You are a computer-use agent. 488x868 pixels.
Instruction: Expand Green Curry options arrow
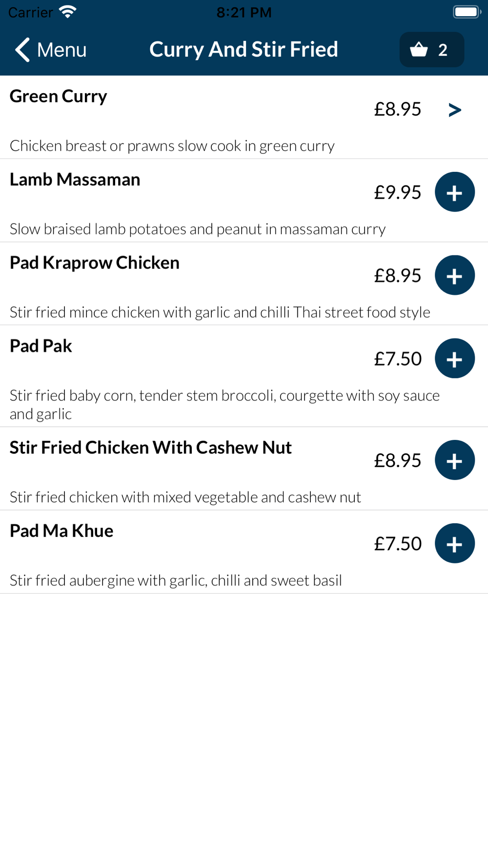click(x=454, y=109)
